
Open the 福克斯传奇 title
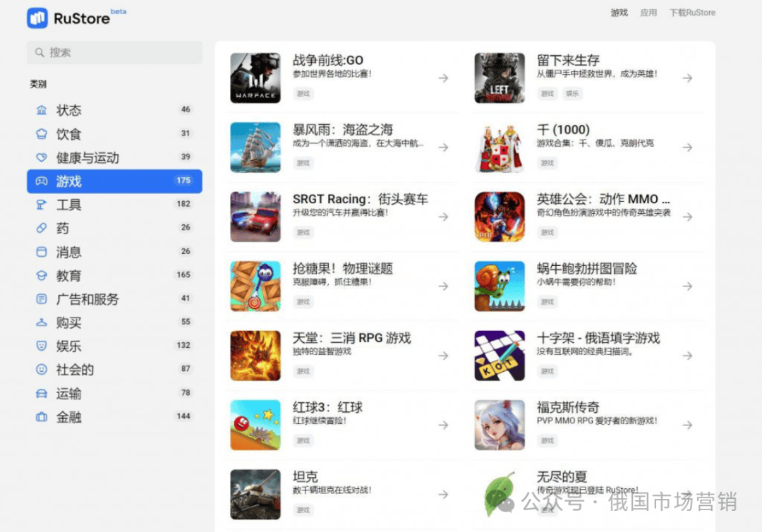tap(568, 407)
